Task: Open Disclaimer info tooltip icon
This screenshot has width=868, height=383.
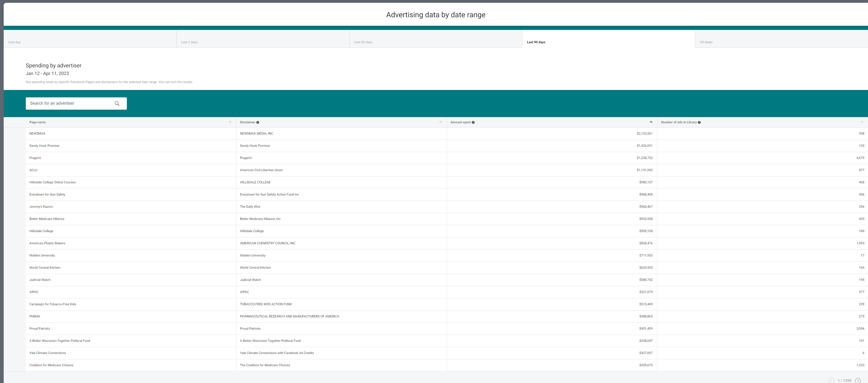Action: (x=258, y=122)
